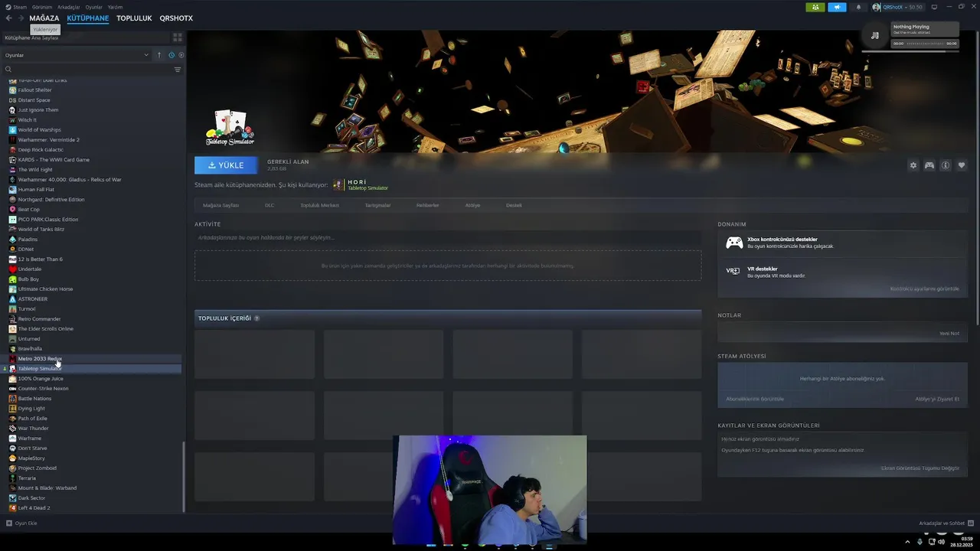Viewport: 980px width, 551px height.
Task: Select ASTRONEER in the game list
Action: (x=32, y=299)
